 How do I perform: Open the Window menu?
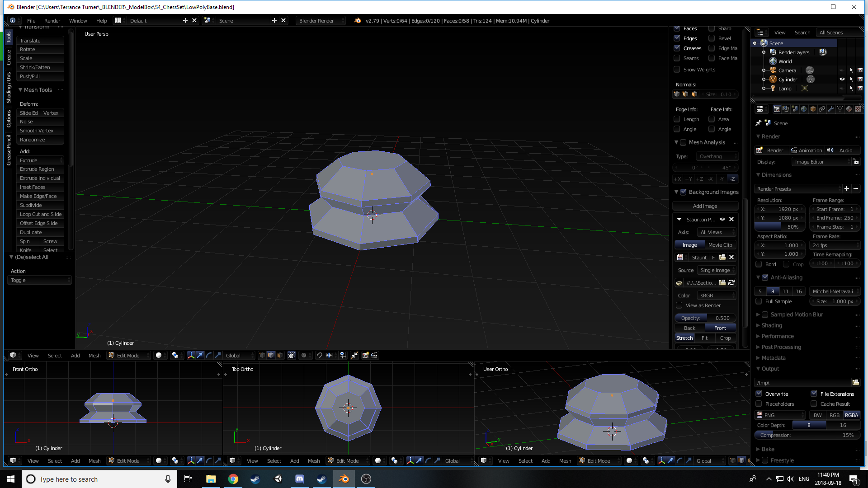click(x=78, y=20)
